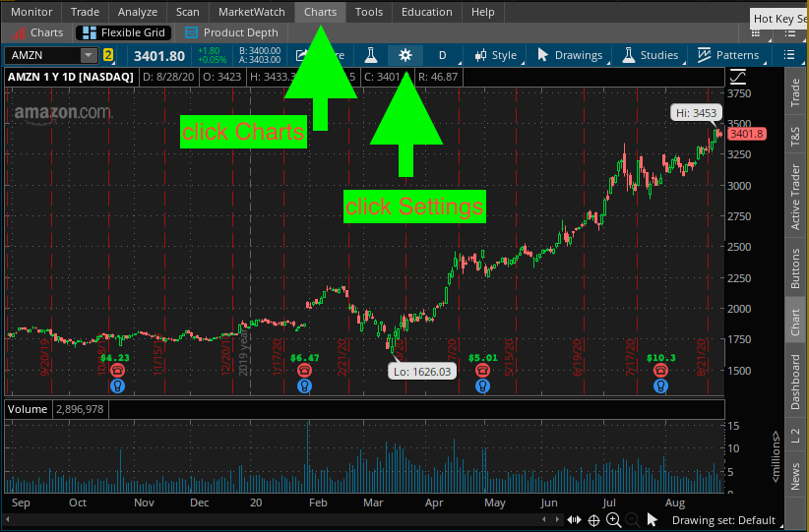Click the Style candlestick icon button
Screen dimensions: 809x532
click(x=481, y=55)
